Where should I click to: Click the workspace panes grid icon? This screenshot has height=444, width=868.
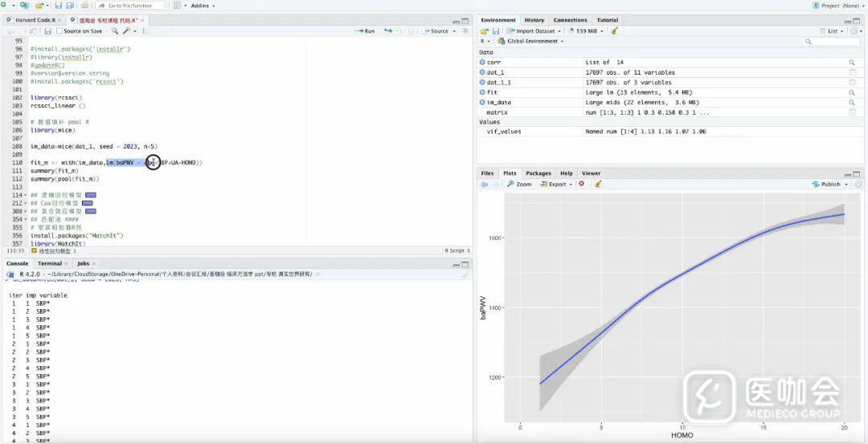pos(177,5)
